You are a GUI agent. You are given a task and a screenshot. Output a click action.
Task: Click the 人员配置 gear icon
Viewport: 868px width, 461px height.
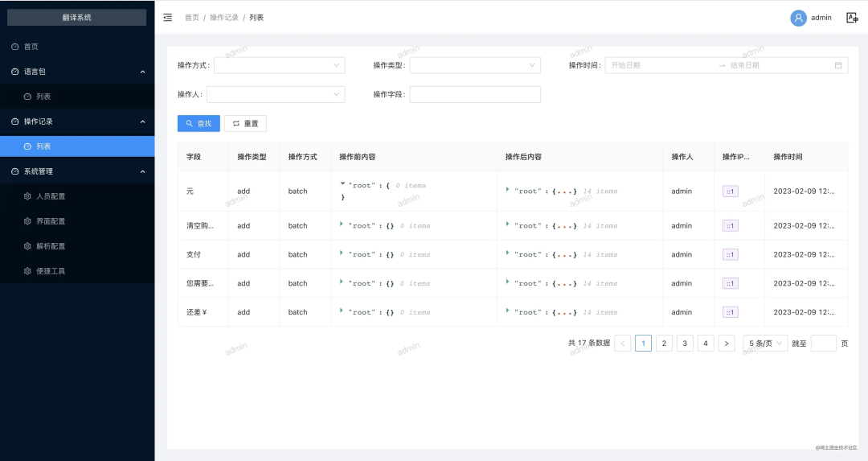(27, 196)
